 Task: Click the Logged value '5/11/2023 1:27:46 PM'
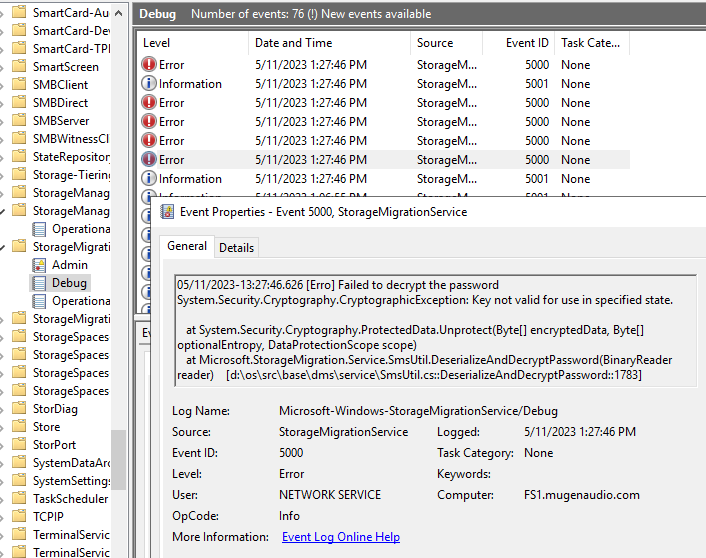580,432
